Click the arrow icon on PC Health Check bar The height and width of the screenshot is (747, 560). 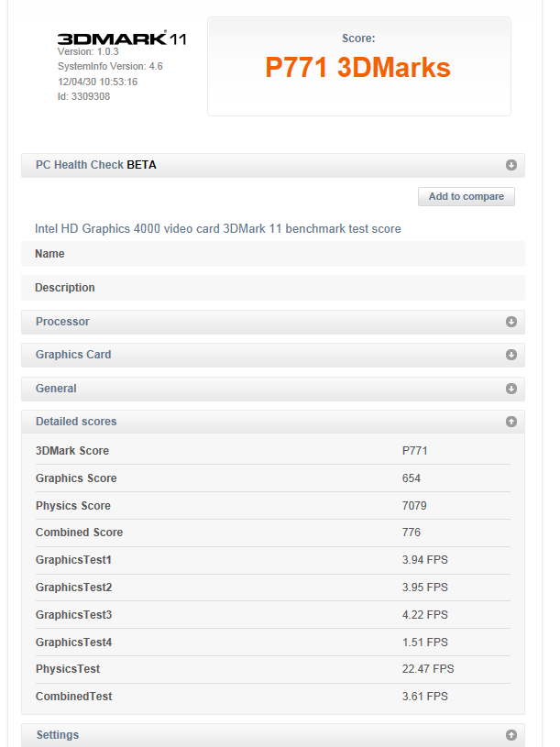(511, 166)
